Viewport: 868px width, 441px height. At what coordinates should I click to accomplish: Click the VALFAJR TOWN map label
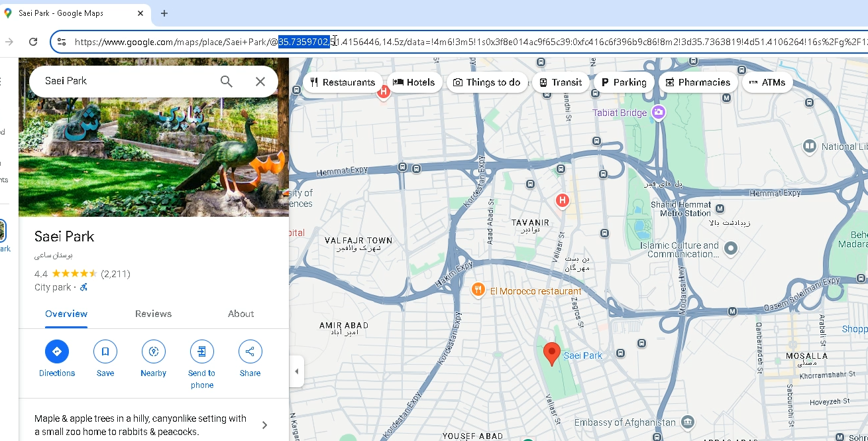pos(358,241)
